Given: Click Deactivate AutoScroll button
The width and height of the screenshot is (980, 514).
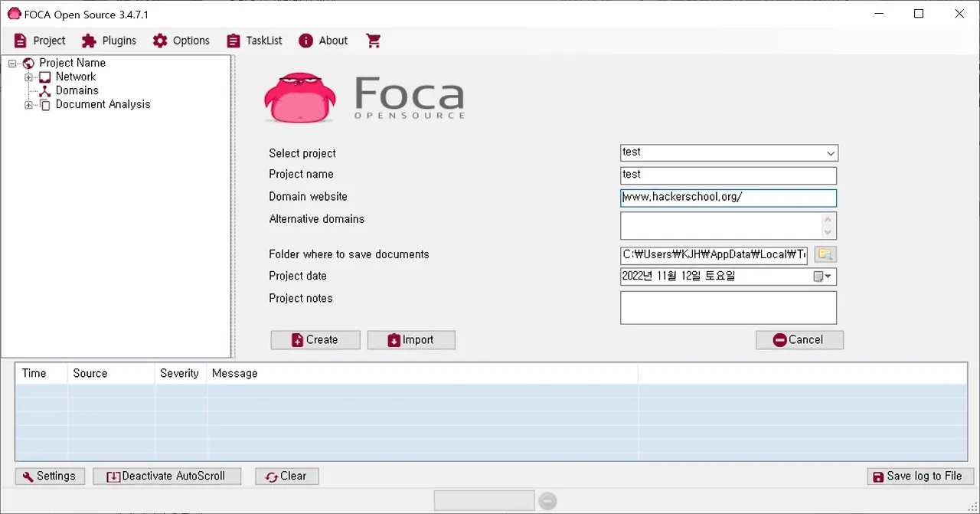Looking at the screenshot, I should pyautogui.click(x=167, y=476).
